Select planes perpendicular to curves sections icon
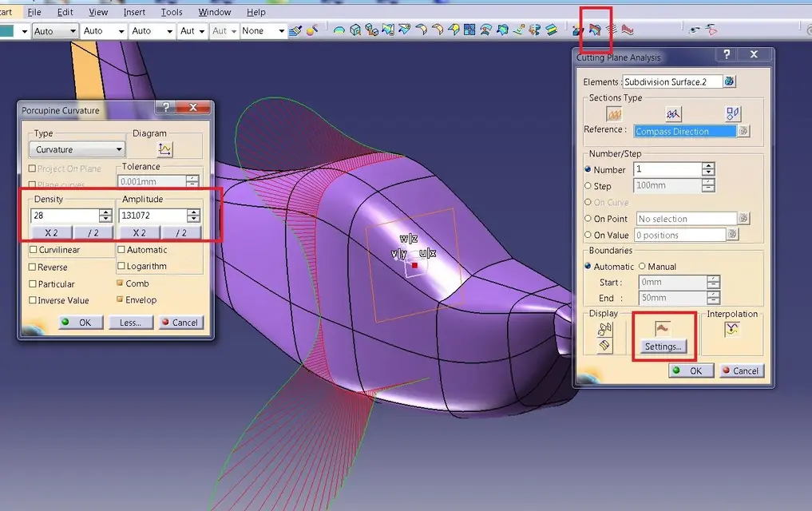Screen dimensions: 812x511 673,114
